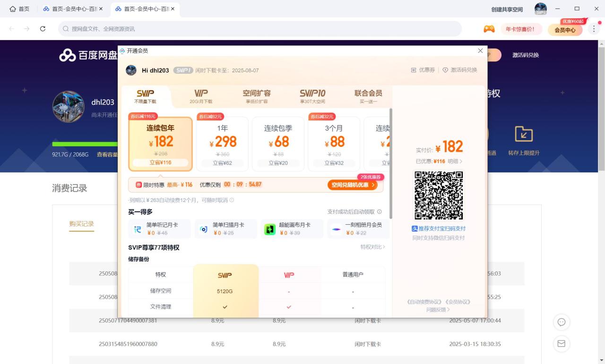Choose the 3个月 ¥88 plan
Screen dimensions: 605x364
click(334, 144)
